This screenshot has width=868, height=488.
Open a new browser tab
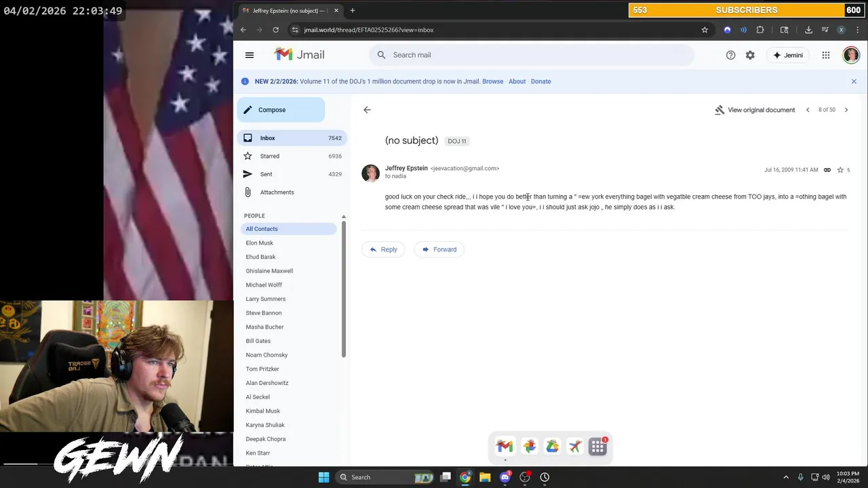tap(353, 10)
